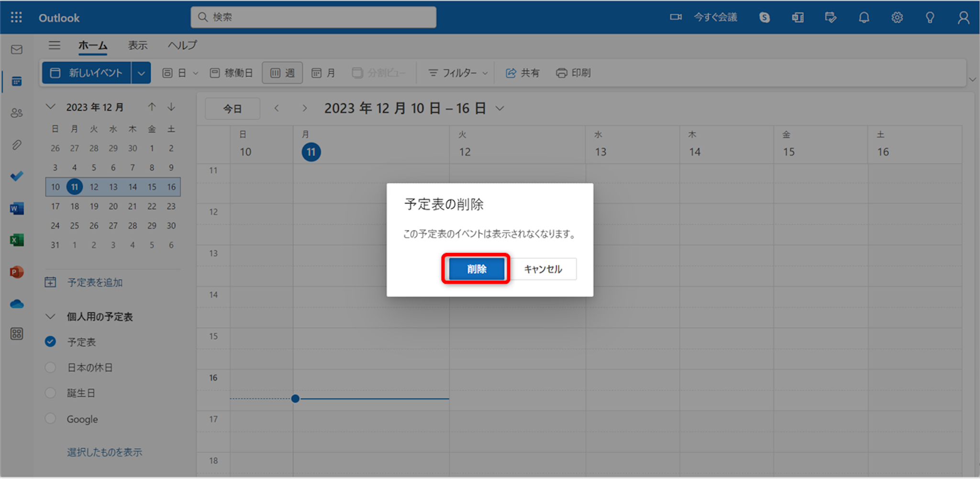
Task: Expand the 新しいイベント dropdown arrow
Action: coord(141,73)
